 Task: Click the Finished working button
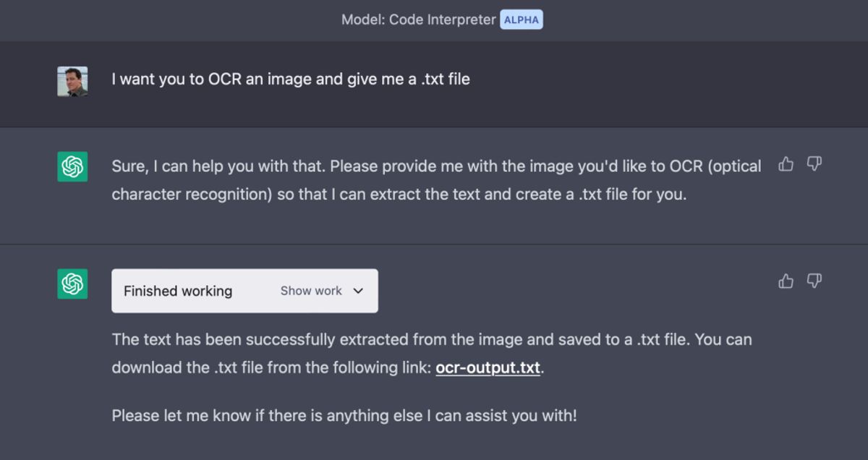177,291
